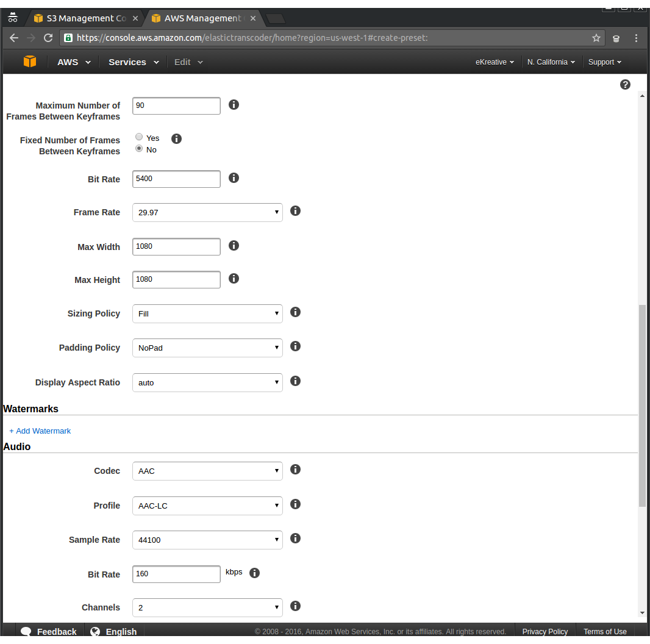Click the AWS orange cube home icon

pyautogui.click(x=30, y=62)
